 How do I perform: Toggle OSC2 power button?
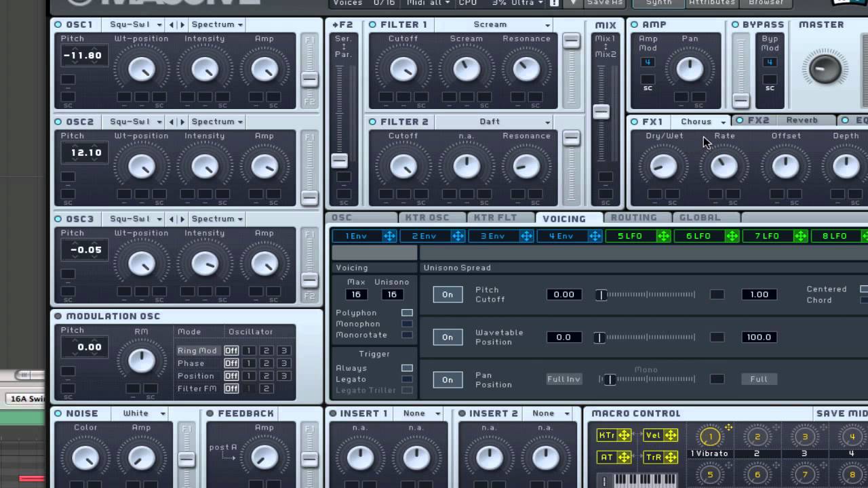pyautogui.click(x=58, y=122)
